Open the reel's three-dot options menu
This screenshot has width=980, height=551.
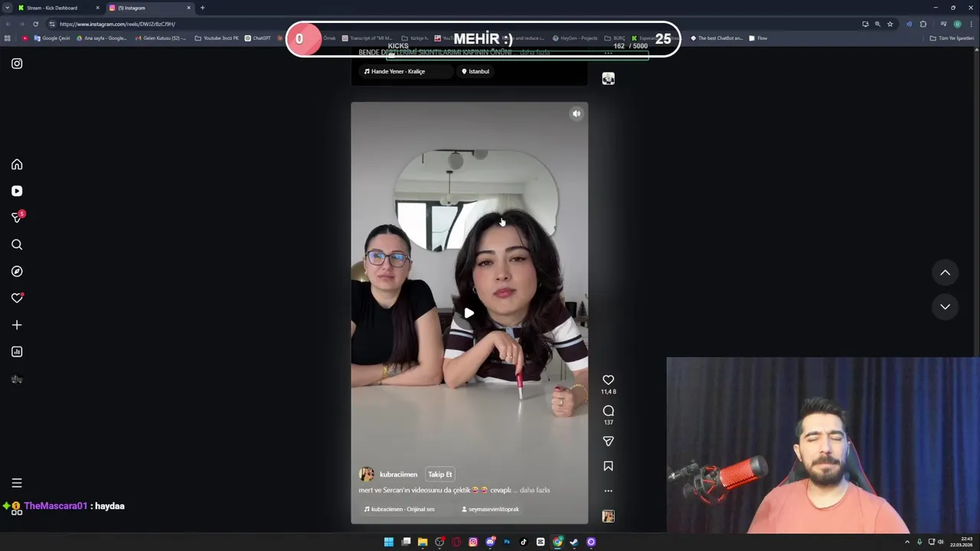coord(608,491)
